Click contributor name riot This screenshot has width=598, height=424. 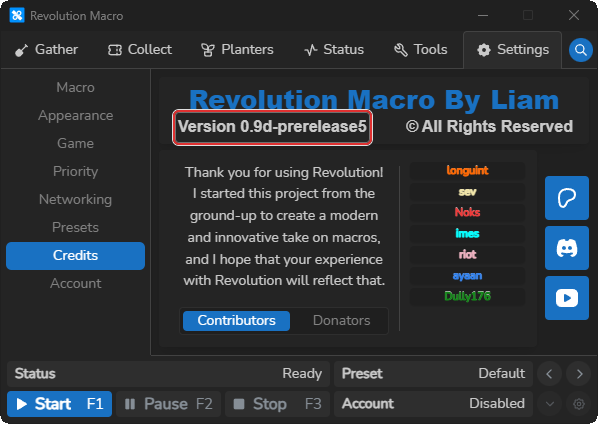coord(467,254)
